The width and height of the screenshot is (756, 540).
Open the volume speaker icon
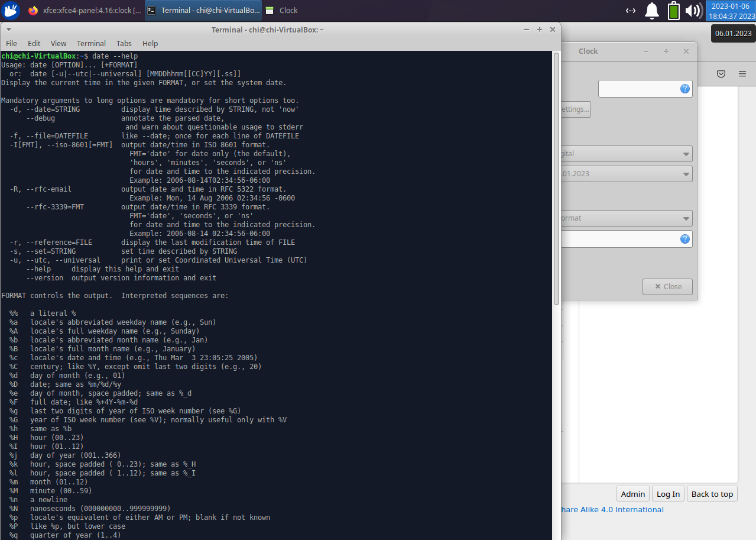click(693, 10)
